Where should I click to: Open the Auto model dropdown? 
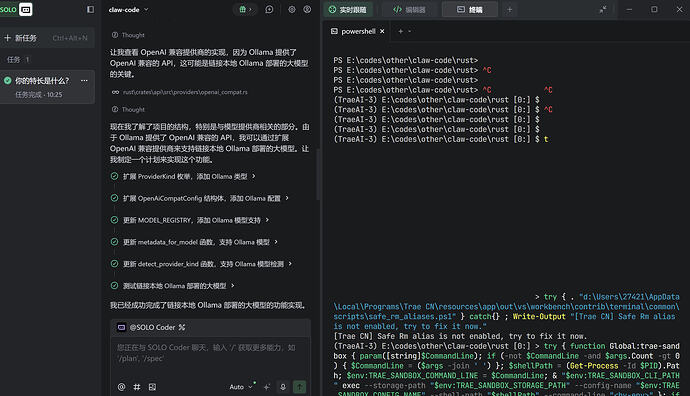tap(242, 387)
